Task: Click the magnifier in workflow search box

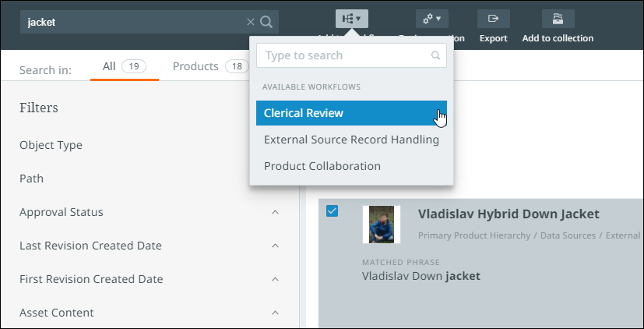Action: point(436,56)
